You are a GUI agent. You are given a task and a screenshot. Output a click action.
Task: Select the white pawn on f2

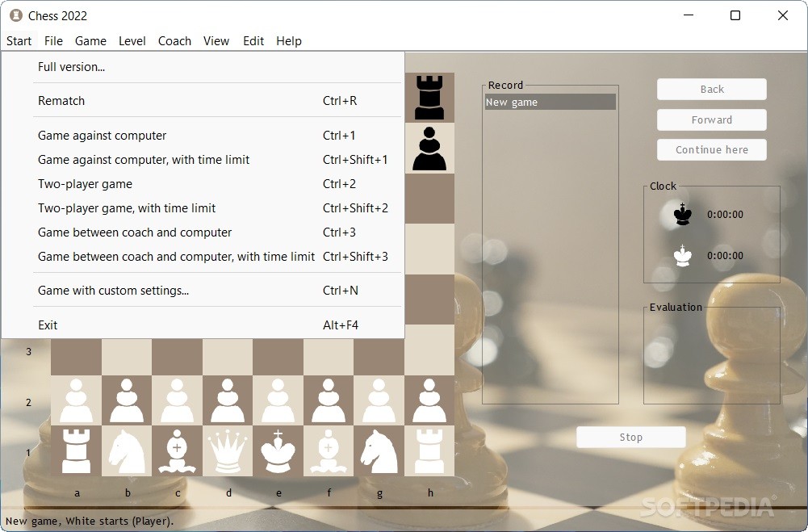click(329, 400)
